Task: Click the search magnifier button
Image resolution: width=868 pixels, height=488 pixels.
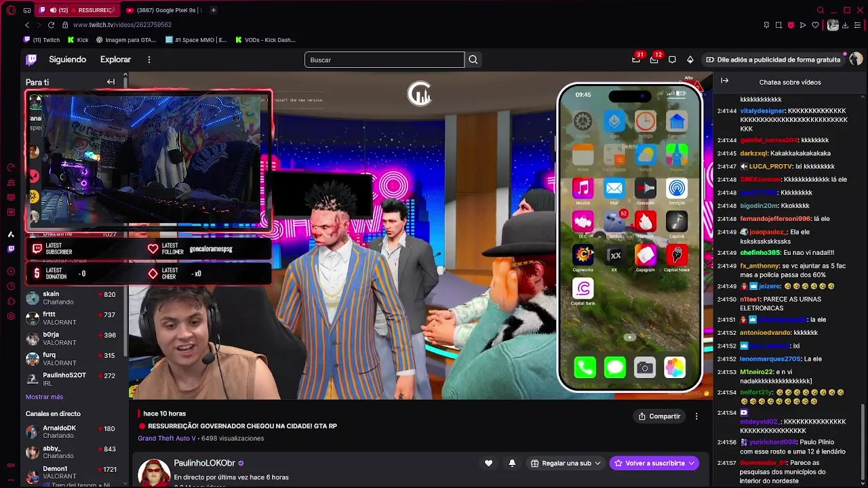Action: point(473,60)
